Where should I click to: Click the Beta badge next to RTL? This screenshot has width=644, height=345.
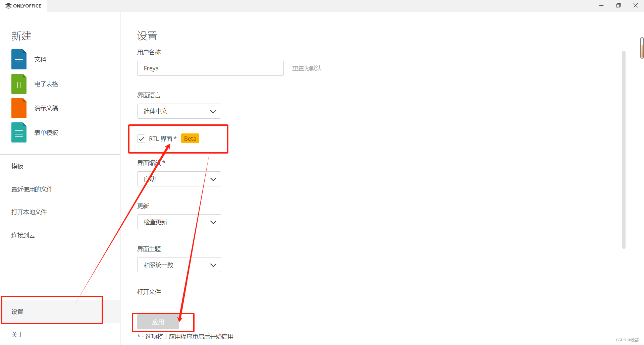click(190, 138)
